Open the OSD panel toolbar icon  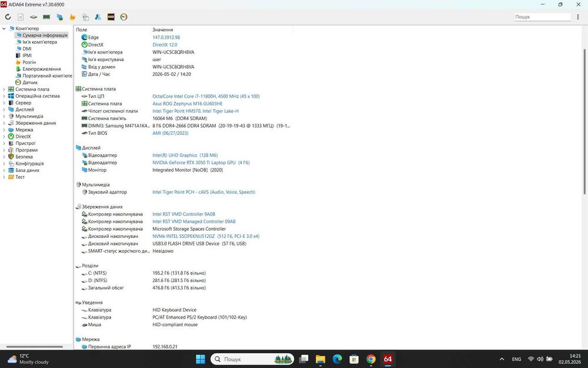[111, 17]
